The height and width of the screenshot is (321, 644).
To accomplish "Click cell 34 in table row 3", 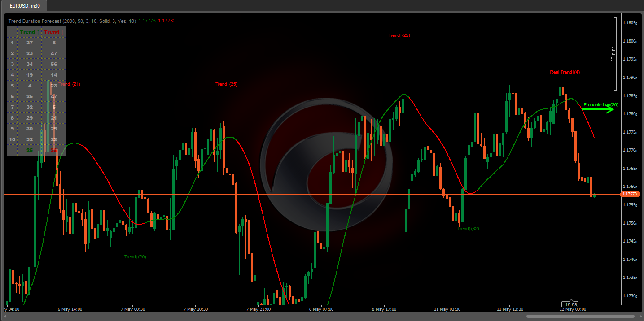I will [30, 64].
